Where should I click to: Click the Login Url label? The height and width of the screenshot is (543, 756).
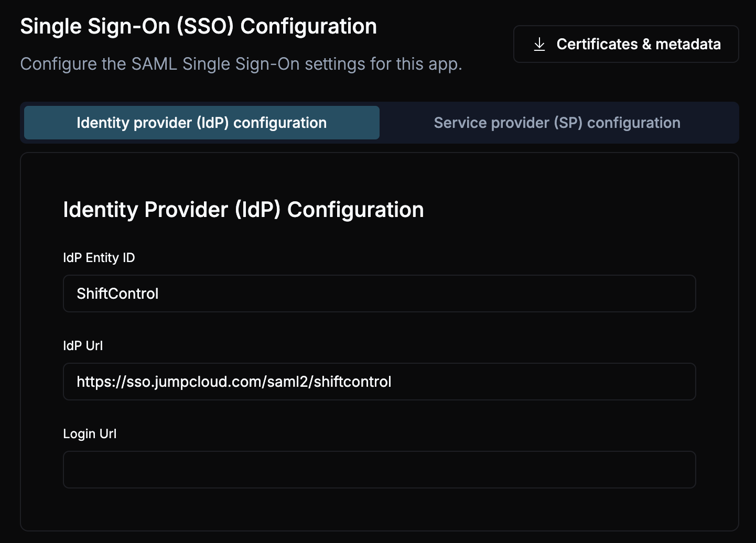[90, 433]
